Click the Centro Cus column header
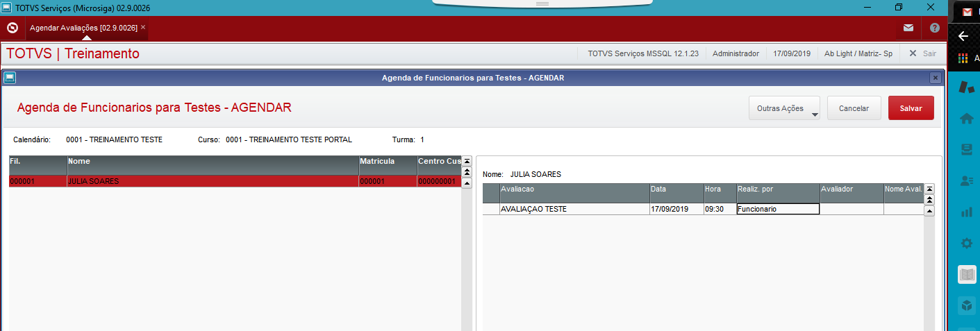Screen dimensions: 980x331 pos(439,165)
